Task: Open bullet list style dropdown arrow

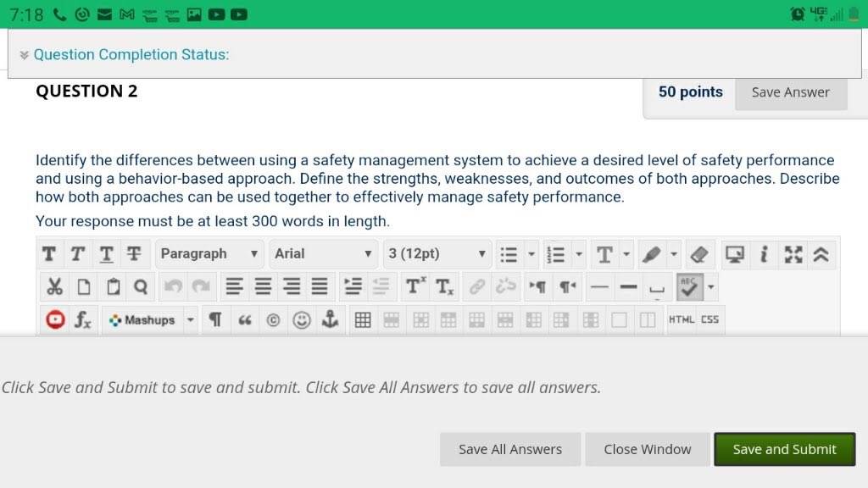Action: (531, 254)
